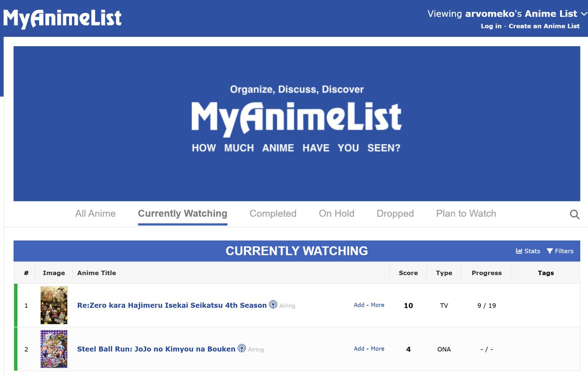The width and height of the screenshot is (588, 375).
Task: Click Create an Anime List link
Action: point(544,26)
